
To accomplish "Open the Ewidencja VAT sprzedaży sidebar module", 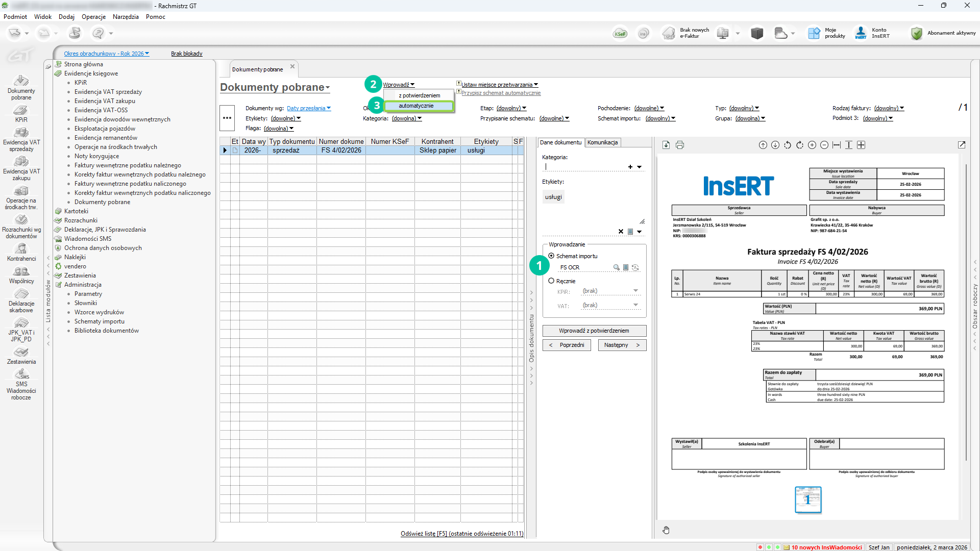I will [21, 139].
